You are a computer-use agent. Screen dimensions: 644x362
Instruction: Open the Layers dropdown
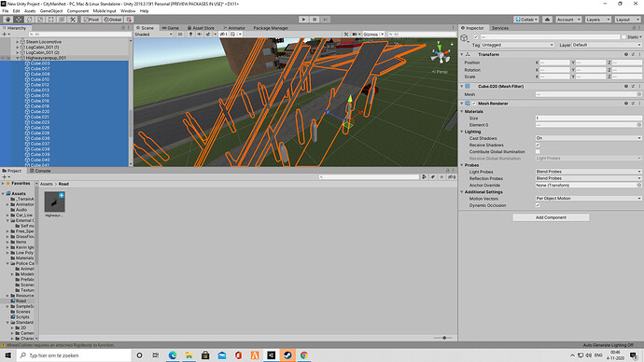597,20
